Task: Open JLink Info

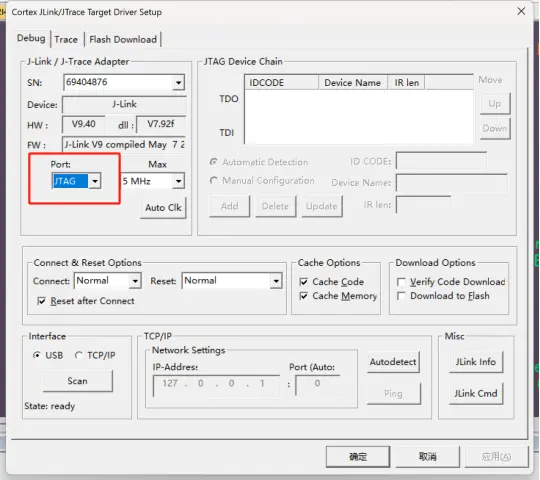Action: tap(476, 362)
